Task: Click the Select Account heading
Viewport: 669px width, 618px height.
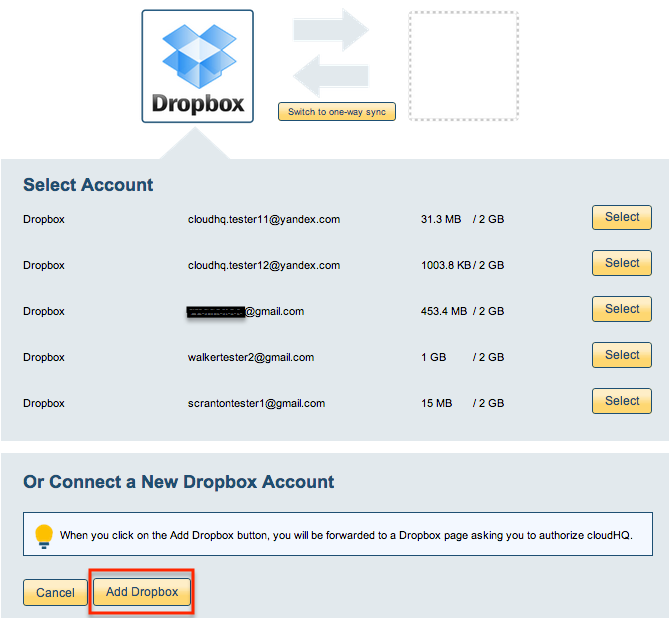Action: pyautogui.click(x=88, y=185)
